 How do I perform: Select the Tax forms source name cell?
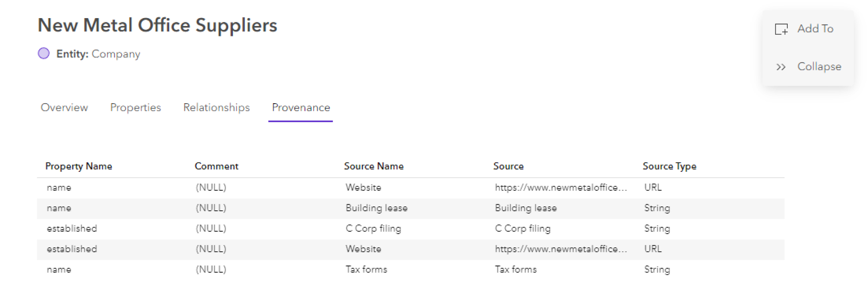(366, 269)
